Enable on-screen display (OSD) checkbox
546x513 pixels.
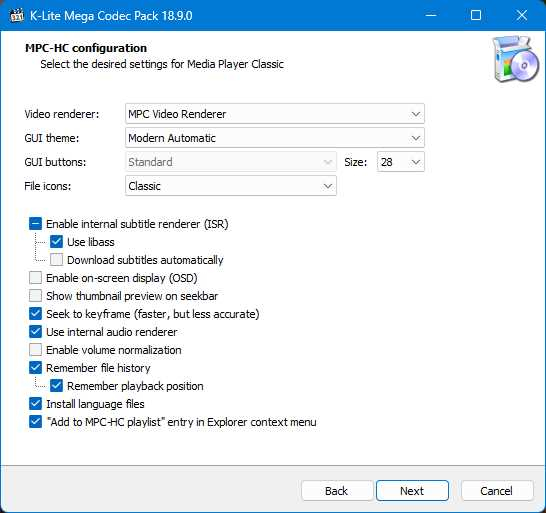[x=36, y=278]
